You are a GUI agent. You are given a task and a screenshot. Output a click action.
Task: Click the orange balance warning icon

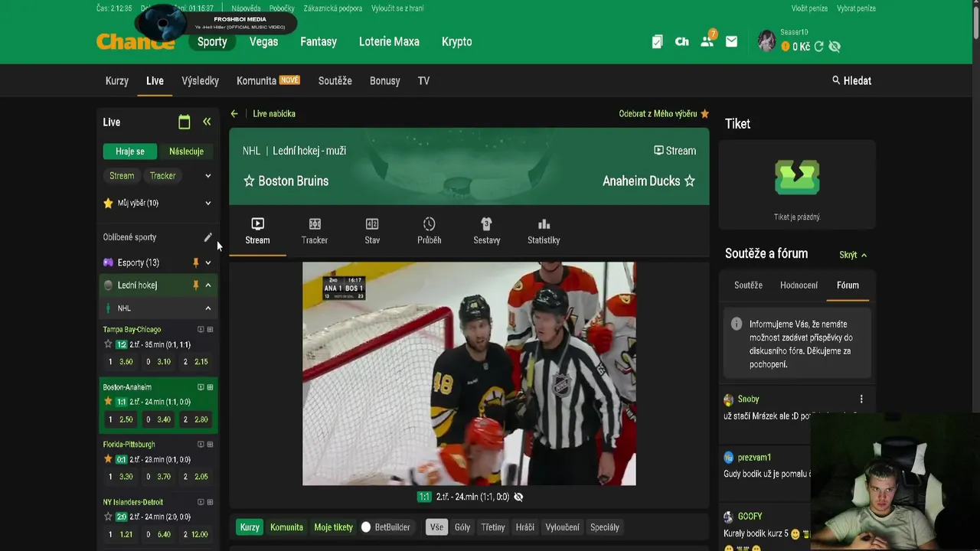point(785,47)
